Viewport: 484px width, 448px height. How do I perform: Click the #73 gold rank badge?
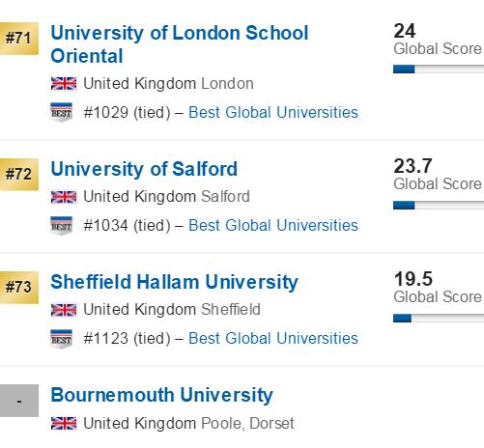pos(19,288)
